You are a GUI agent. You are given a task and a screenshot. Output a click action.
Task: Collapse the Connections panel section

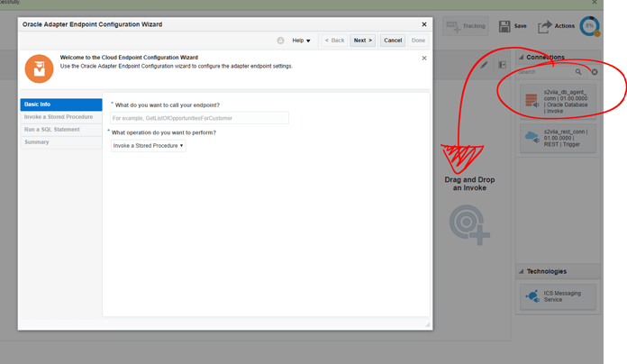click(521, 58)
